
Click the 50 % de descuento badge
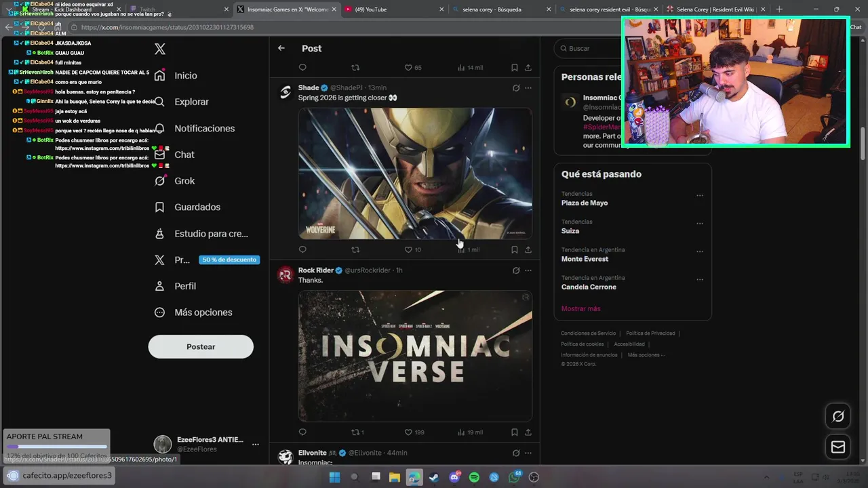229,260
